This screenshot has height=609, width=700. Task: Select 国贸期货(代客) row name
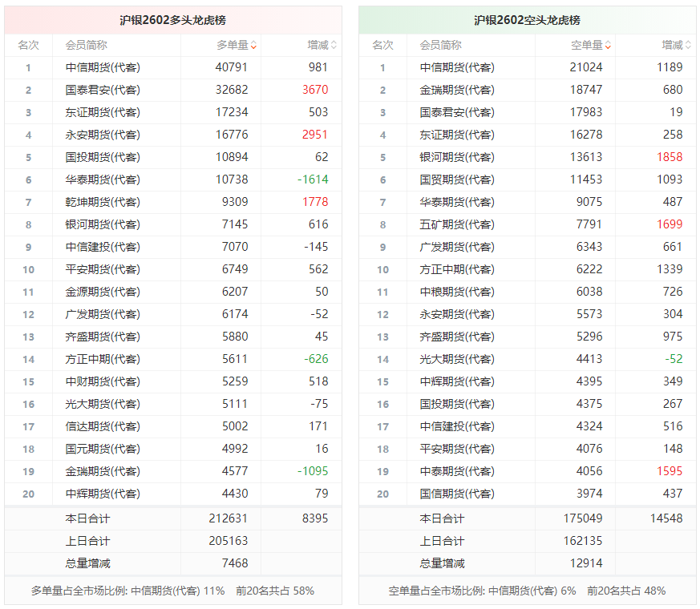click(x=457, y=179)
